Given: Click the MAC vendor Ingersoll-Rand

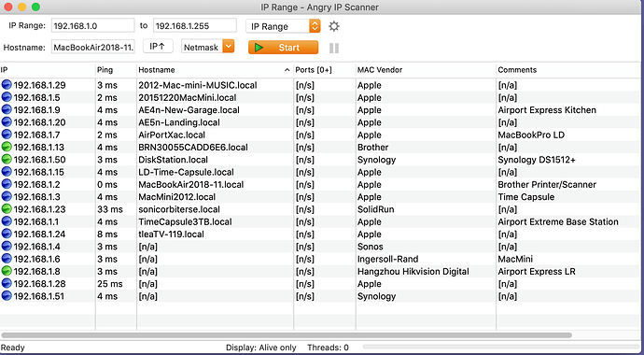Looking at the screenshot, I should [387, 259].
